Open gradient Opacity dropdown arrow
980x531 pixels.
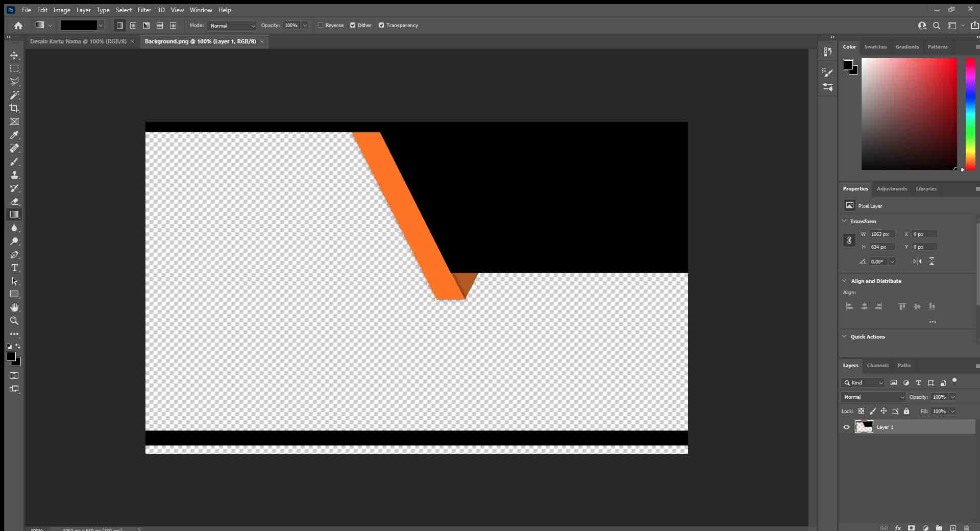(305, 26)
